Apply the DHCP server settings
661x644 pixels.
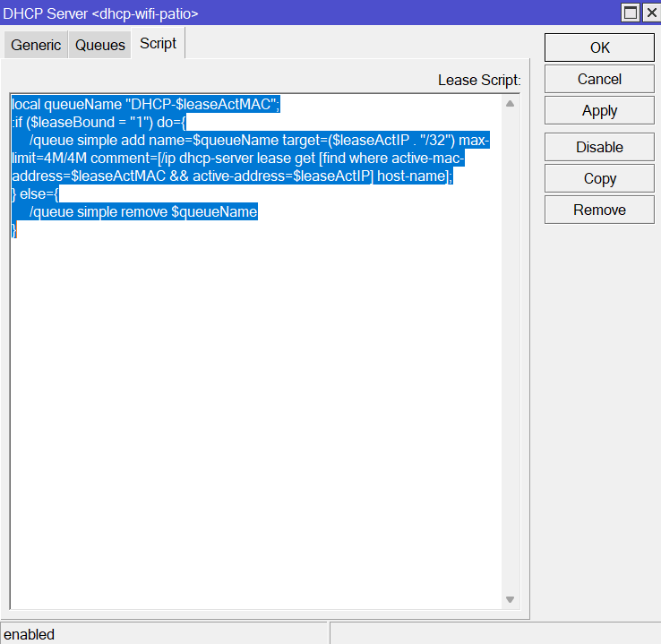point(599,111)
